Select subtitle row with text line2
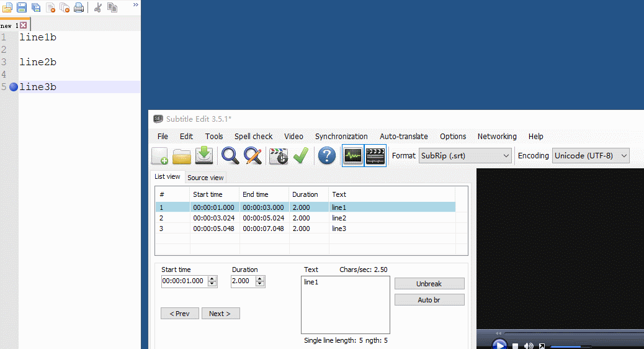 [x=306, y=218]
